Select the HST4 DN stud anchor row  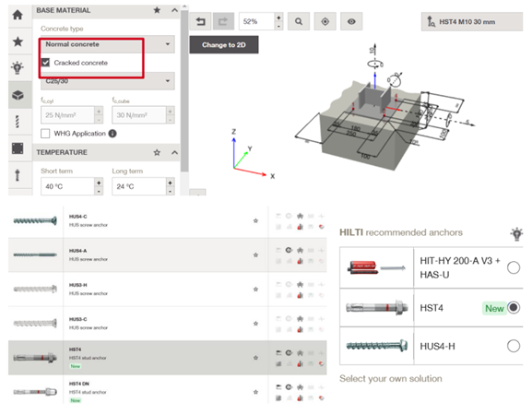(168, 391)
